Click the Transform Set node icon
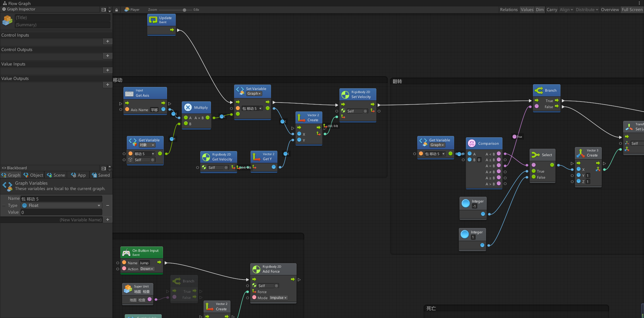644x318 pixels. coord(629,127)
